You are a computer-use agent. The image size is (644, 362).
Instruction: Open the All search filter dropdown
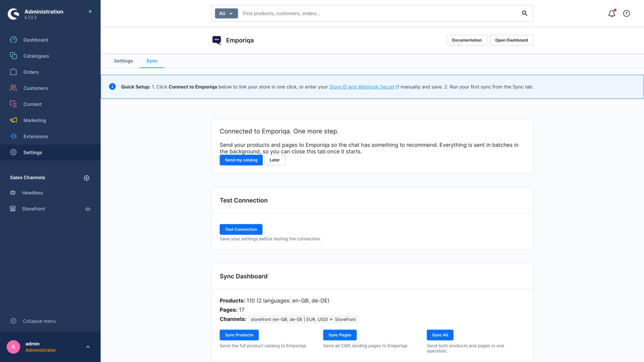click(226, 13)
